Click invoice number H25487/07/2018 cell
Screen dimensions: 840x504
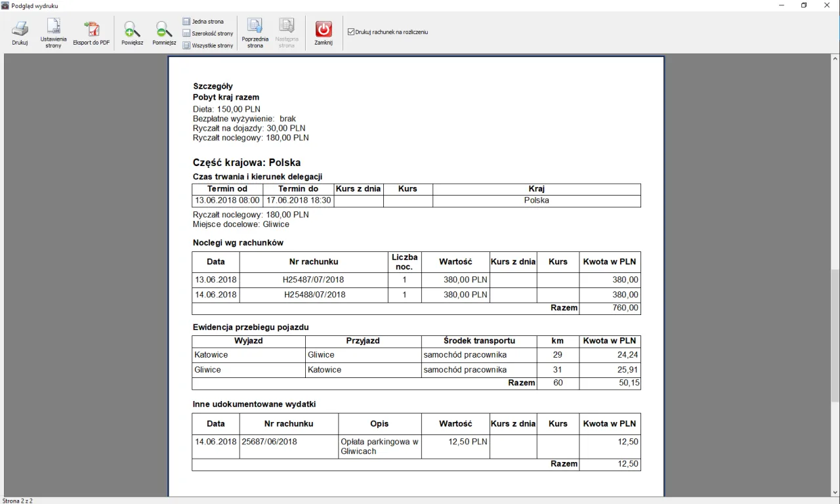(x=313, y=280)
